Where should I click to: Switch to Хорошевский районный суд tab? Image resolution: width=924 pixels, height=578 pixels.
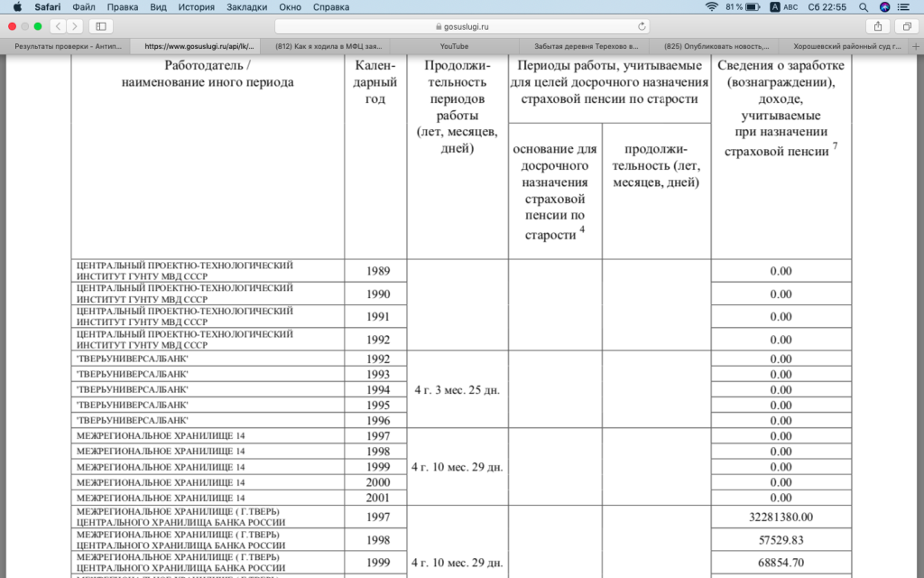(x=845, y=45)
